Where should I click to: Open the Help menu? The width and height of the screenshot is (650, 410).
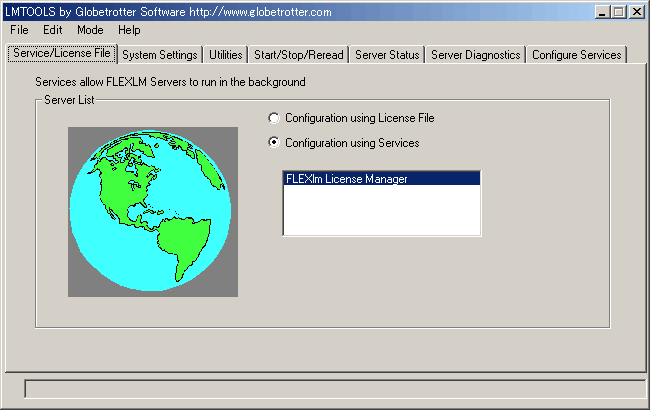tap(129, 30)
